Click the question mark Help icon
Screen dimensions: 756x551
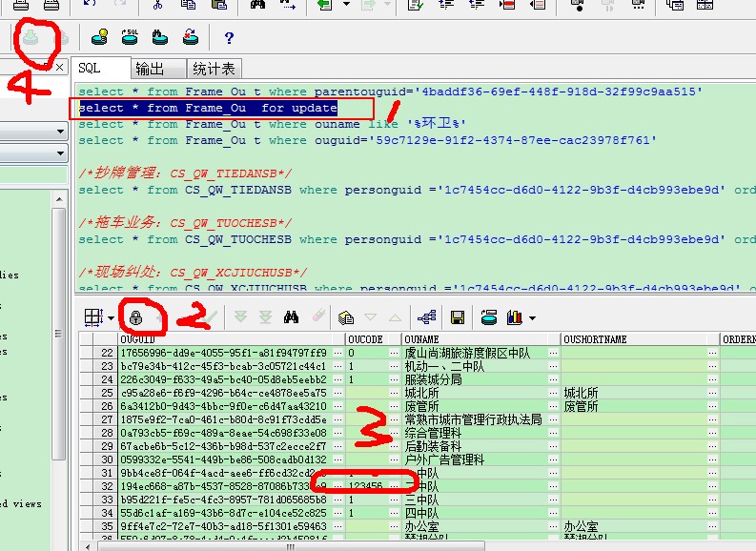[x=228, y=39]
